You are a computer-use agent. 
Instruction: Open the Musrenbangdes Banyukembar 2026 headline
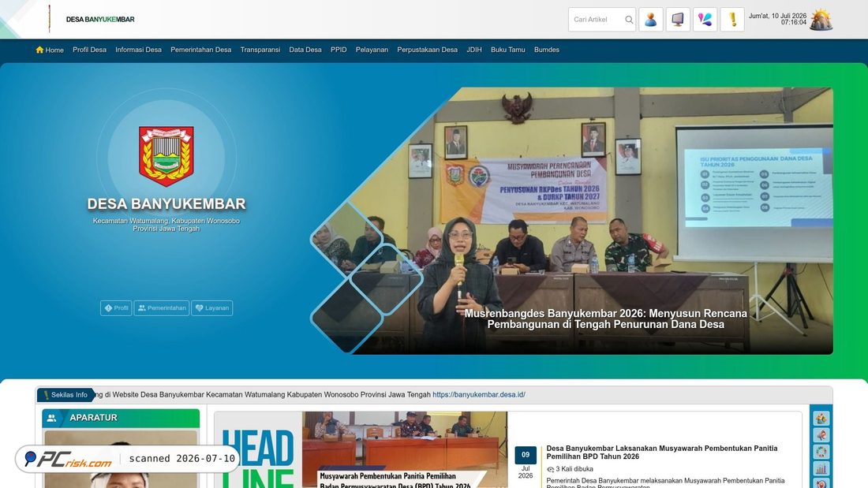point(605,319)
